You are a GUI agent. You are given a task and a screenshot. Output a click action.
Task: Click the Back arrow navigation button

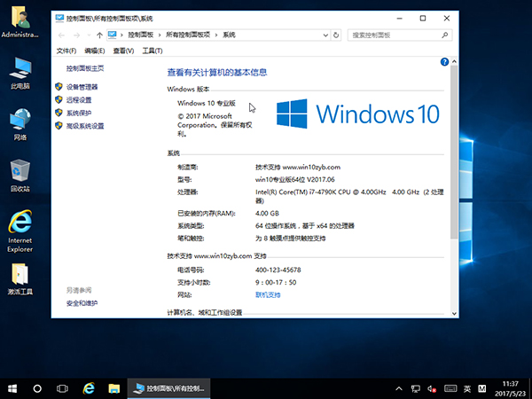(60, 35)
